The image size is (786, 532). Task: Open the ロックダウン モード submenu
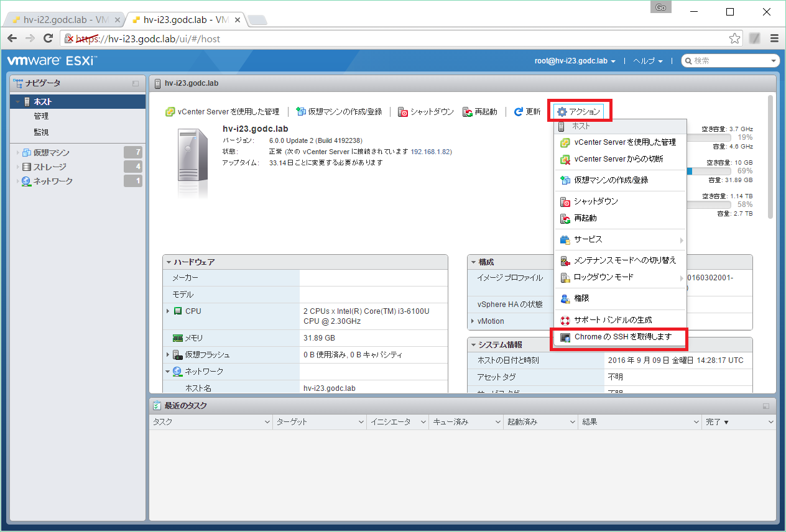tap(620, 277)
